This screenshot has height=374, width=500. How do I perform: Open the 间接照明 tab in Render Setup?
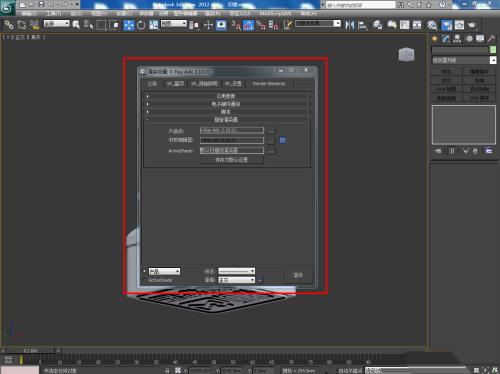[x=204, y=83]
